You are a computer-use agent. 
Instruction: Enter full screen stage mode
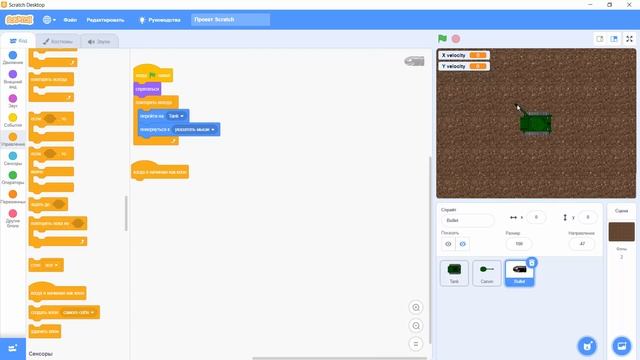pyautogui.click(x=629, y=39)
